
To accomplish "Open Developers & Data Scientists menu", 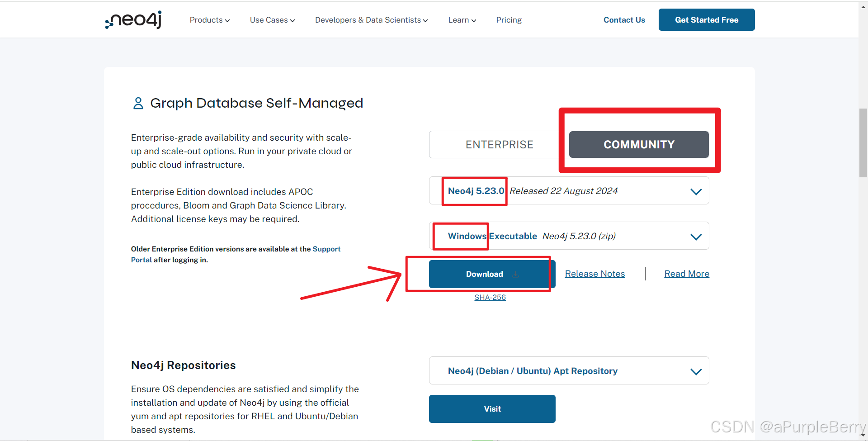I will tap(371, 20).
